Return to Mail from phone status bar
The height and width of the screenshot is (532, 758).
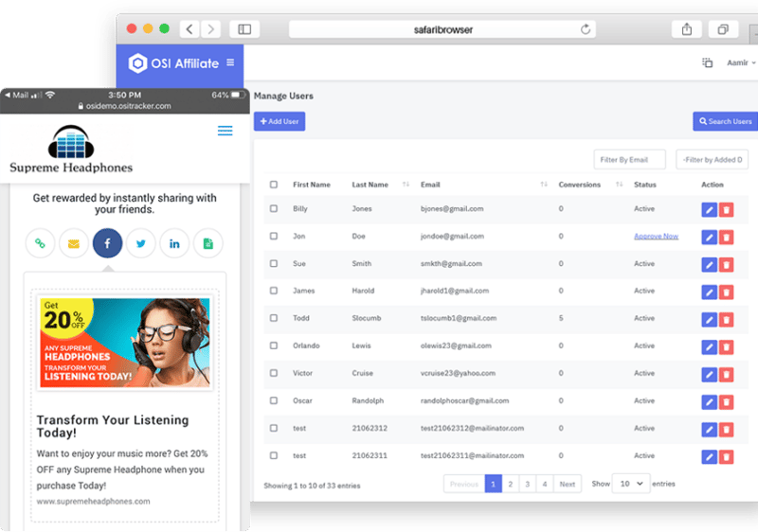coord(17,95)
